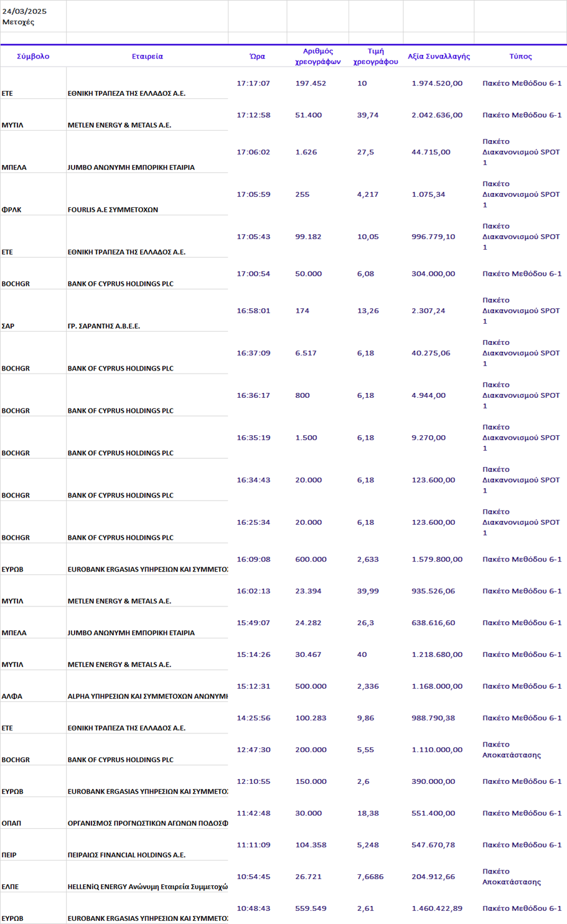The width and height of the screenshot is (567, 924).
Task: Select the quantity cell 100.283
Action: click(311, 718)
